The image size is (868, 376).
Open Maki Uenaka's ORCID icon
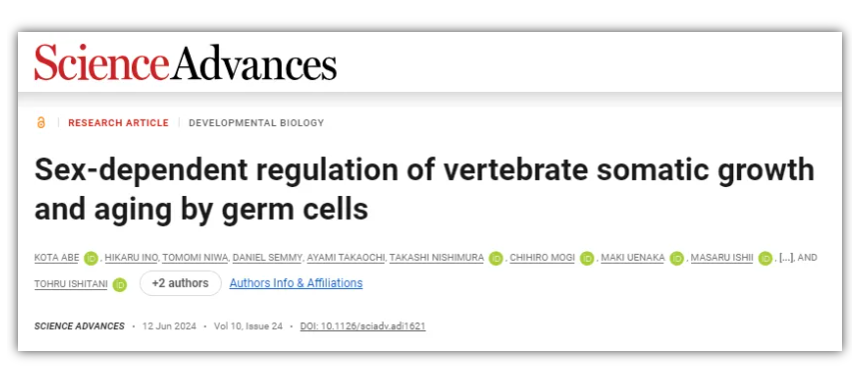676,258
